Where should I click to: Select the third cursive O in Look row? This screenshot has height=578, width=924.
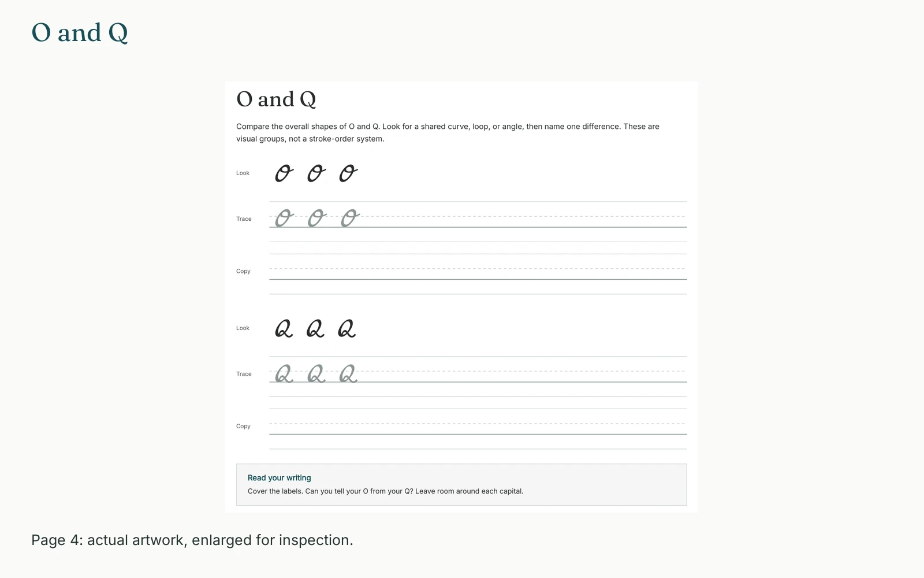348,173
